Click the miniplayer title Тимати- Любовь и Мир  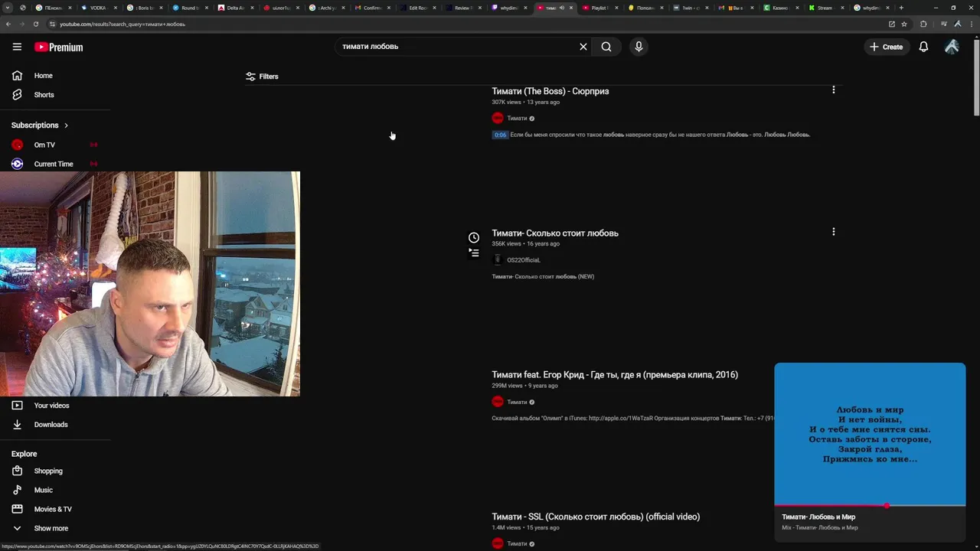(818, 517)
